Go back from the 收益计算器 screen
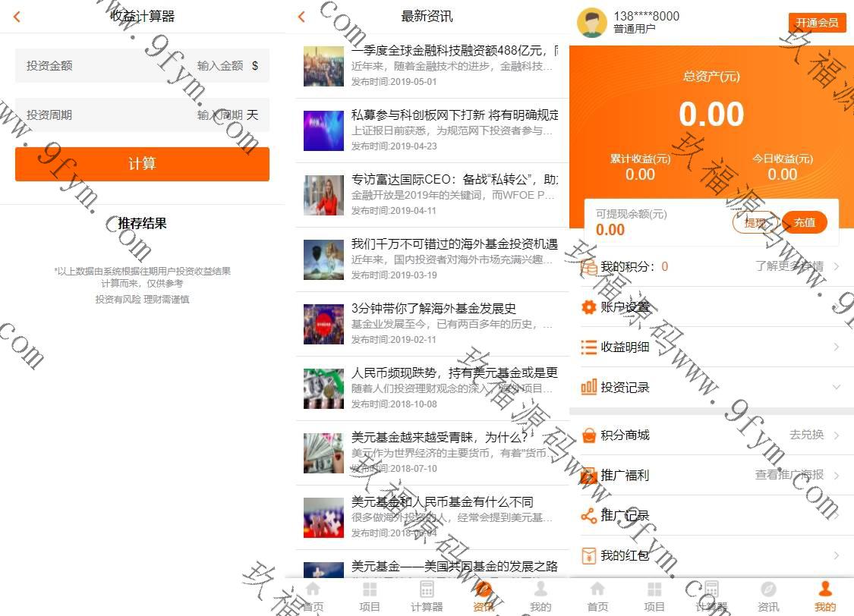 tap(17, 17)
